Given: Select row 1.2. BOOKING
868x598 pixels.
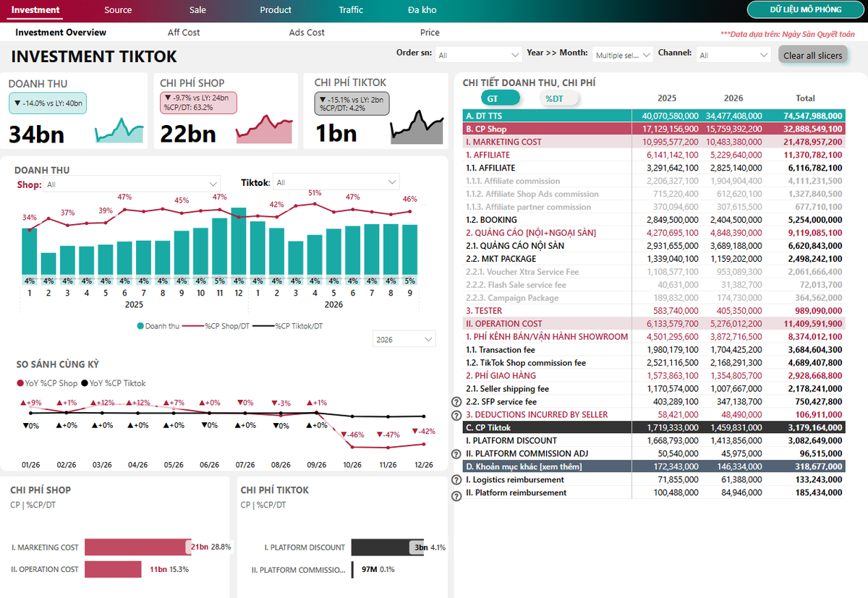Looking at the screenshot, I should pos(653,220).
